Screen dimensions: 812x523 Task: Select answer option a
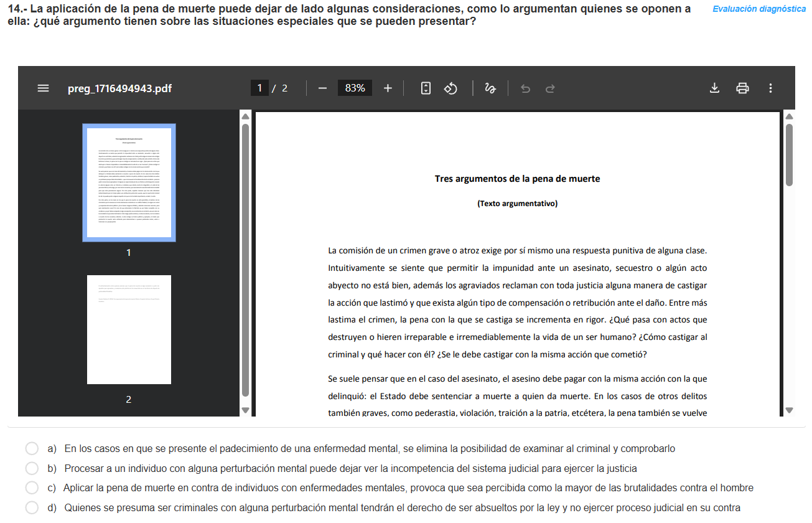click(x=32, y=448)
